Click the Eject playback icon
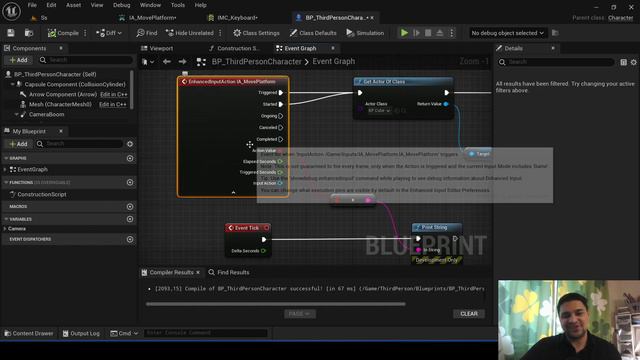The height and width of the screenshot is (360, 640). [x=440, y=33]
